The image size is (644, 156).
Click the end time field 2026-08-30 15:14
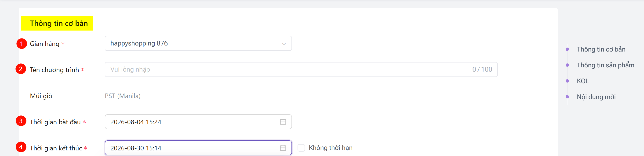(198, 148)
